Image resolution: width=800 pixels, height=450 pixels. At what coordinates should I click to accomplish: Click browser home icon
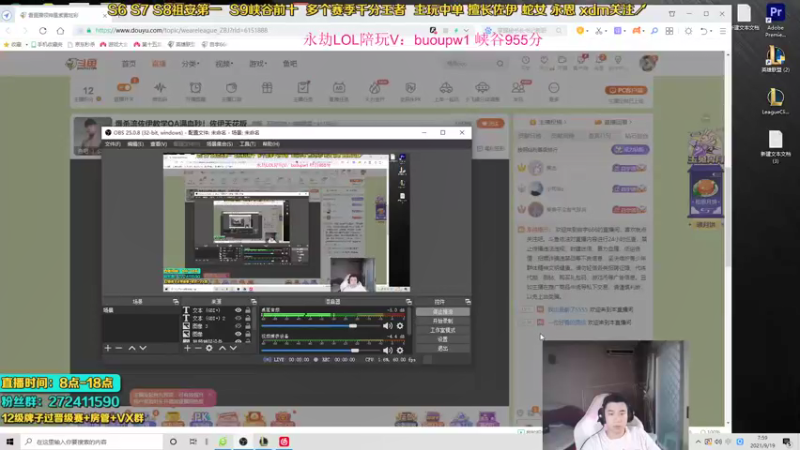60,31
